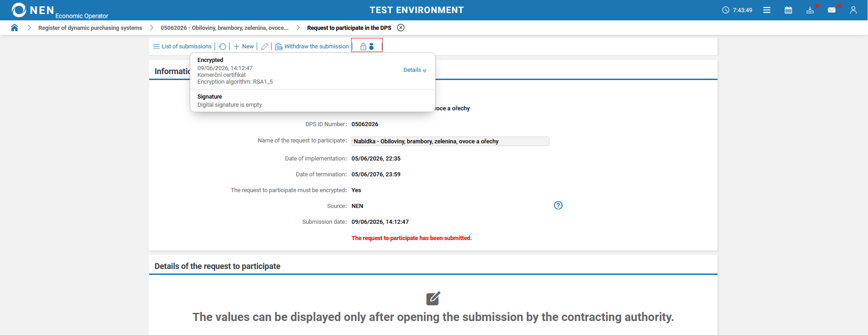Open the help question mark icon
Viewport: 868px width, 335px height.
(x=558, y=205)
